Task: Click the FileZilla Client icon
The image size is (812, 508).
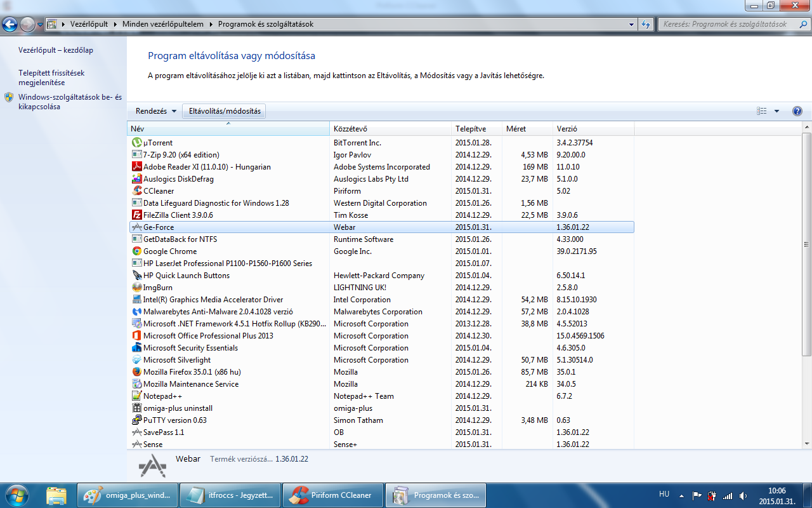Action: (x=136, y=215)
